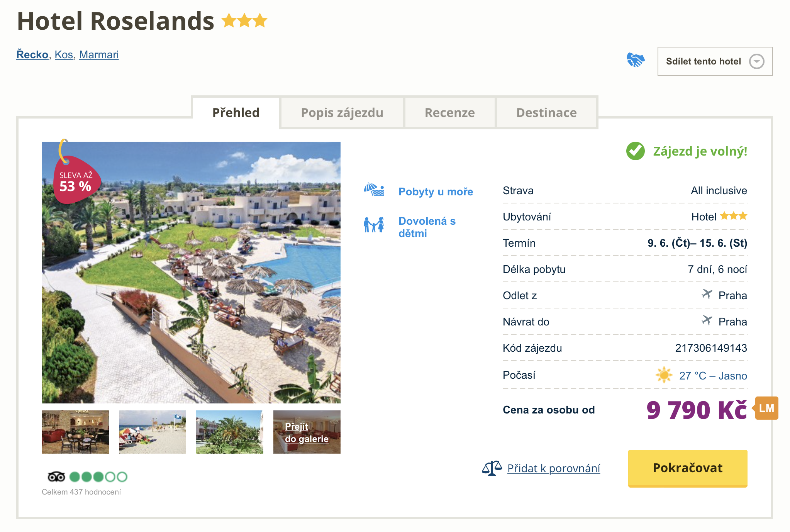Open the 'Recenze' tab
Screen dimensions: 790x532
coord(449,112)
